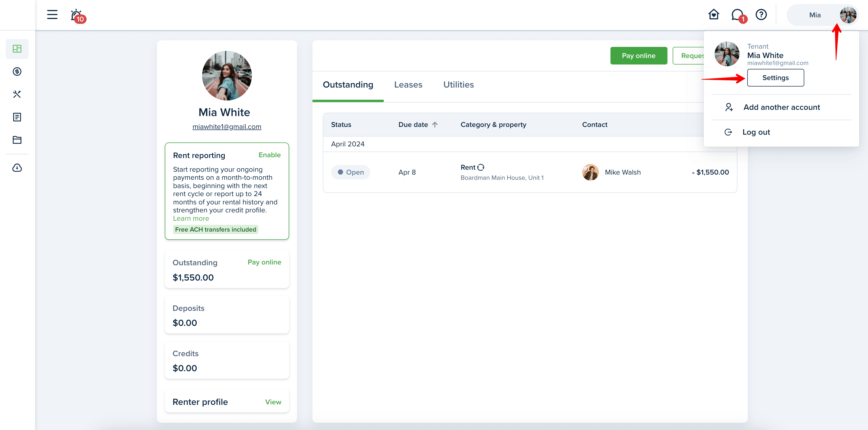
Task: View the Renter profile
Action: (273, 402)
